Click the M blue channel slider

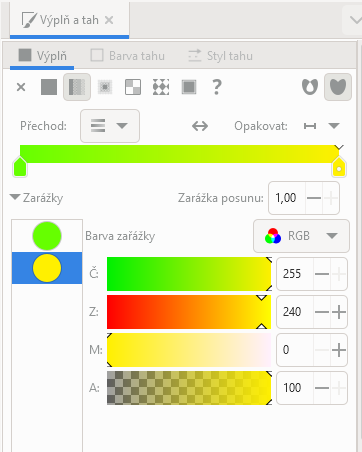pos(189,350)
